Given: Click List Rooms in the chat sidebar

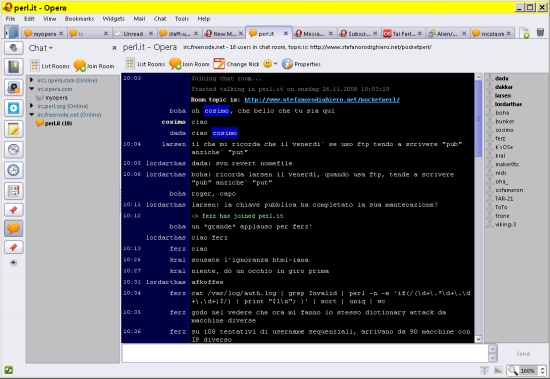Looking at the screenshot, I should [50, 66].
